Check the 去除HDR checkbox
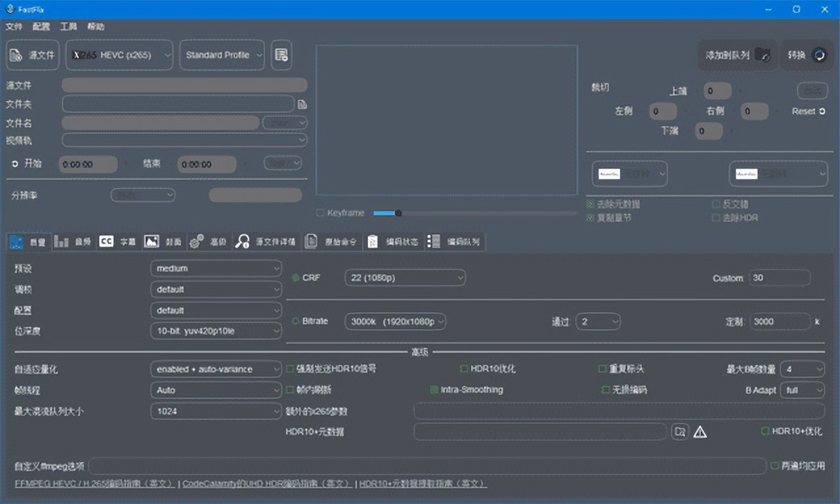This screenshot has height=504, width=840. tap(716, 217)
